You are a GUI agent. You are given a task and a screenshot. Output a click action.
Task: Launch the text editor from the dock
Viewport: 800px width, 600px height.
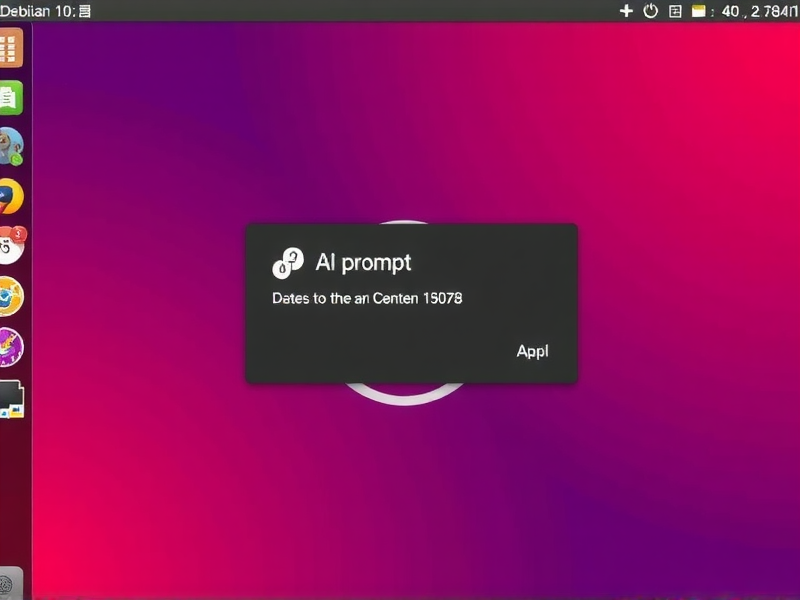13,95
